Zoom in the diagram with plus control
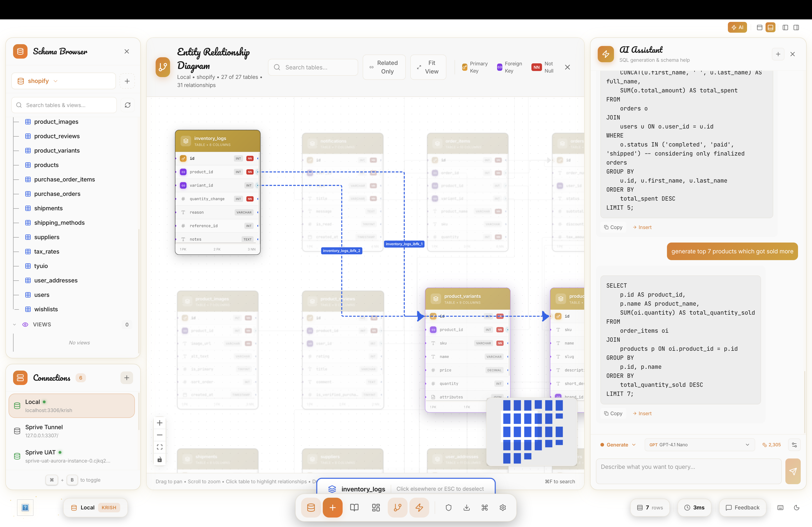The height and width of the screenshot is (527, 812). [159, 423]
